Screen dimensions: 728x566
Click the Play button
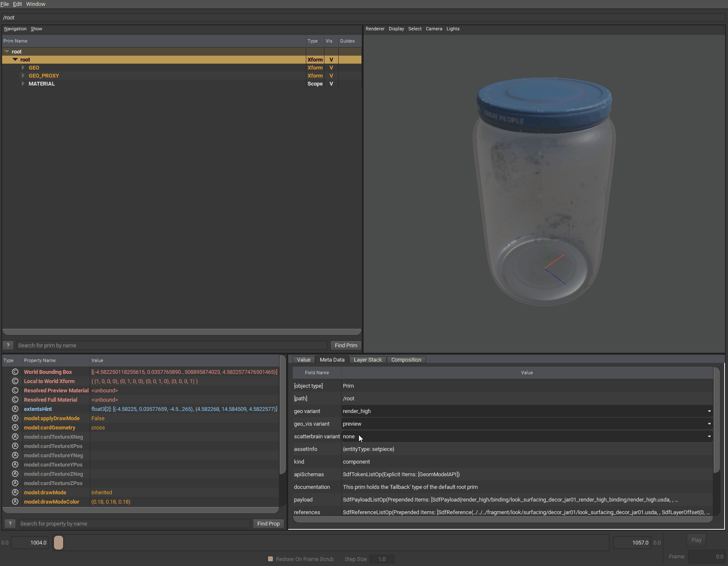(696, 540)
